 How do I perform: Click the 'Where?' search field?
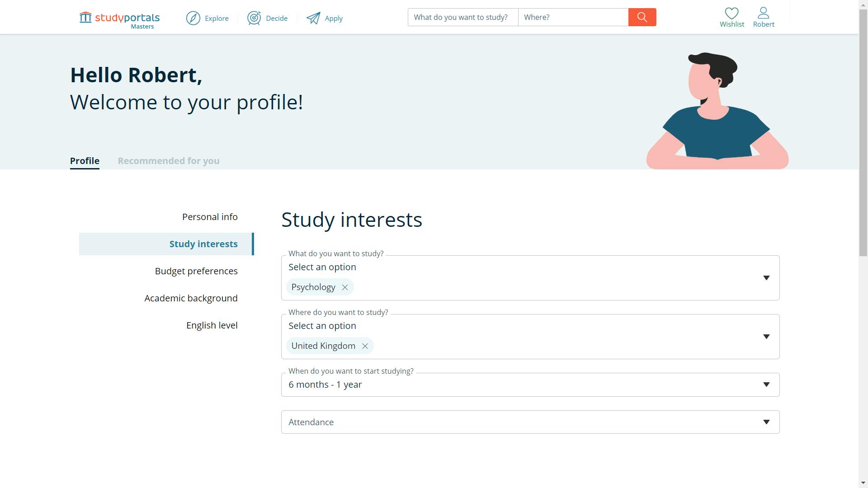(573, 17)
